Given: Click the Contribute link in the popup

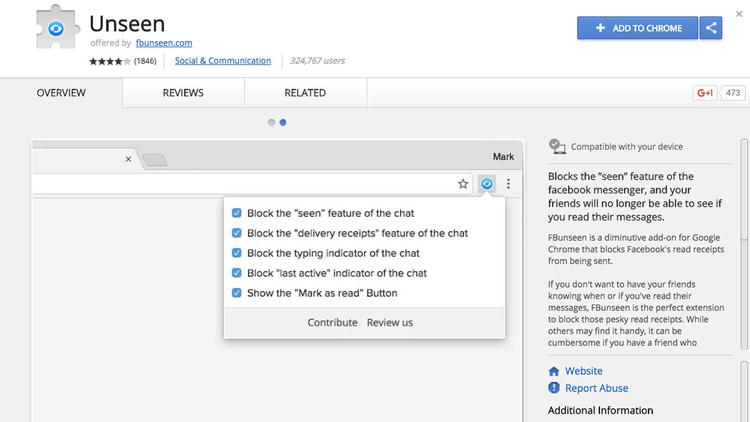Looking at the screenshot, I should [332, 322].
